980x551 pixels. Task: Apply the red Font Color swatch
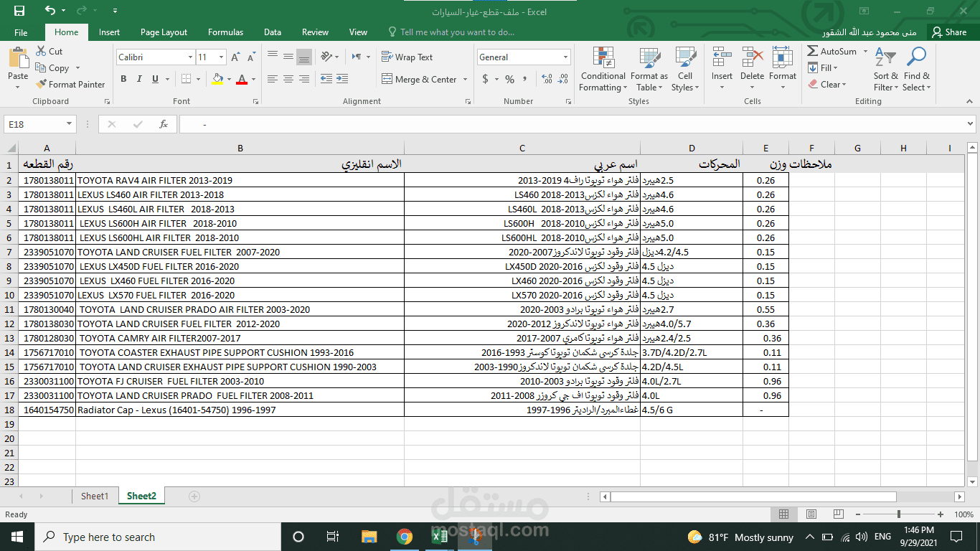point(242,79)
